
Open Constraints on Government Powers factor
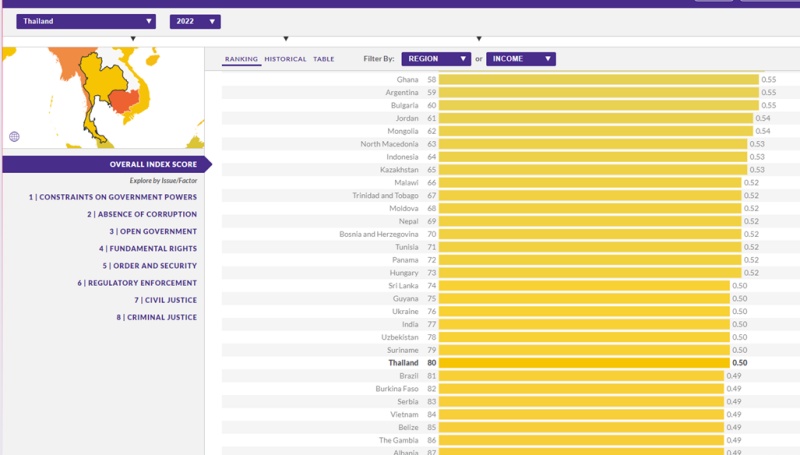[x=112, y=197]
